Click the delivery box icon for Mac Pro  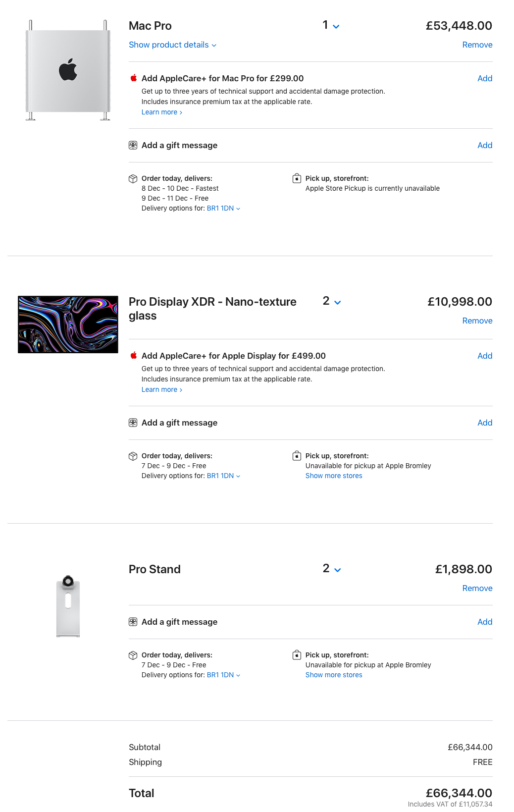coord(133,178)
